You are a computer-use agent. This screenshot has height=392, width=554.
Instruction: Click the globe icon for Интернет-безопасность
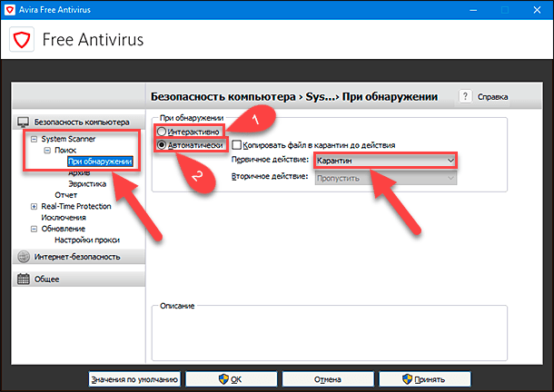point(24,257)
